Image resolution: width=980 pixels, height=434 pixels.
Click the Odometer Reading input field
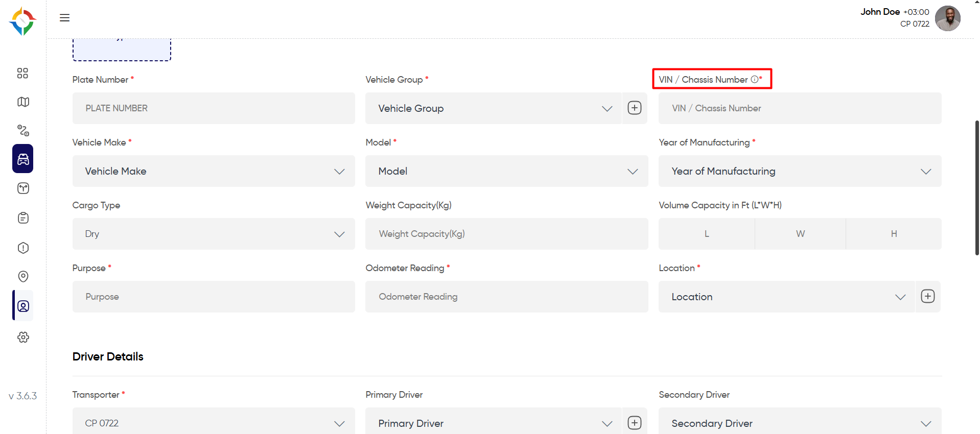[x=506, y=297]
